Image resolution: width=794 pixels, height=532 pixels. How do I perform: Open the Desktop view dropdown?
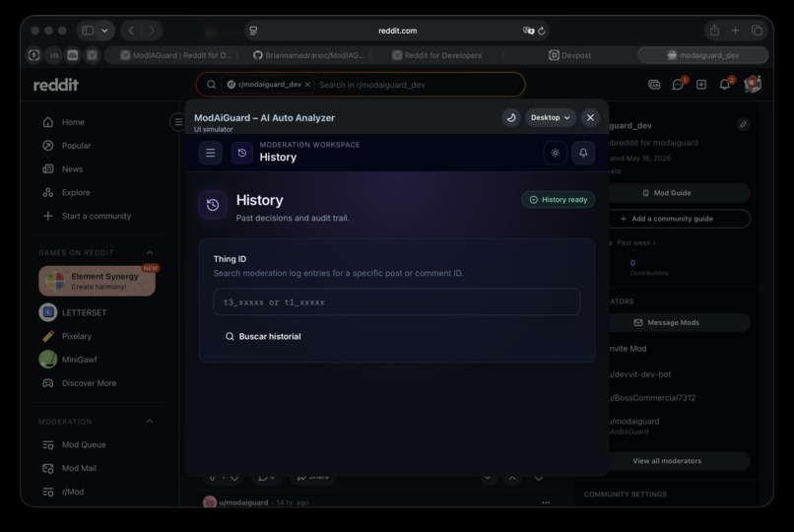pos(550,117)
